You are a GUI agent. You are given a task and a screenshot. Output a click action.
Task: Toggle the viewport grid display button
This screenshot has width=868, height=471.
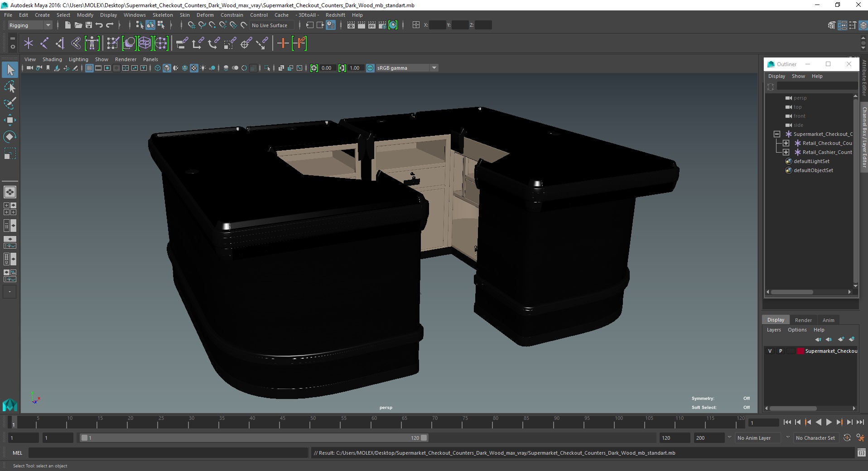click(x=89, y=68)
